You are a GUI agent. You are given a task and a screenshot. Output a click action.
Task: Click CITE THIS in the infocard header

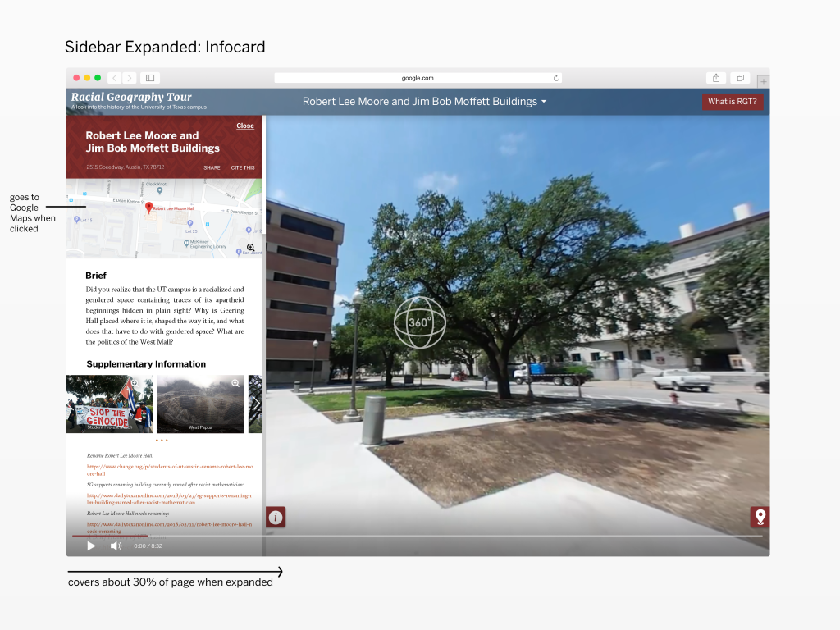(243, 167)
